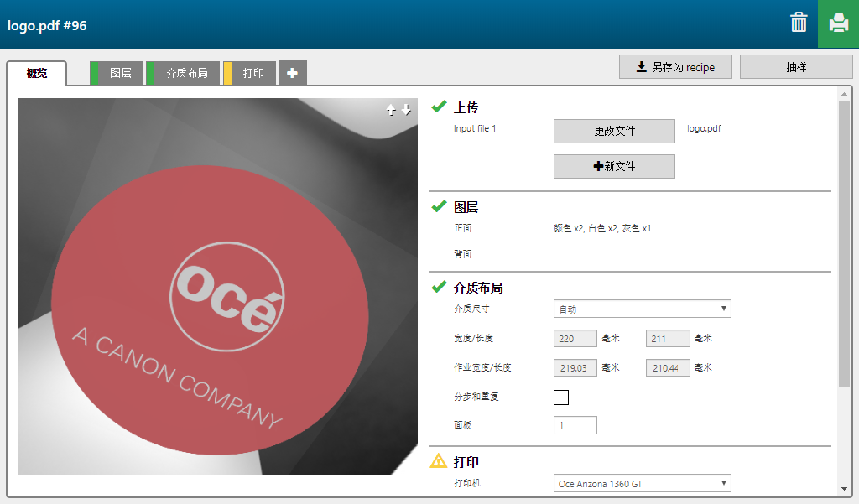
Task: Click the green checkmark next to 图层 section
Action: click(440, 206)
